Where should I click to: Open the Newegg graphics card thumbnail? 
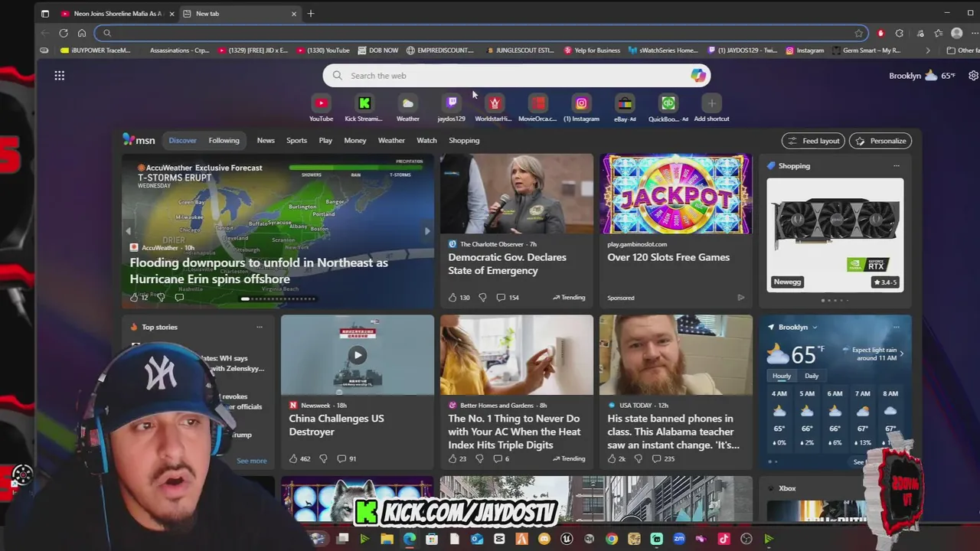click(x=835, y=235)
